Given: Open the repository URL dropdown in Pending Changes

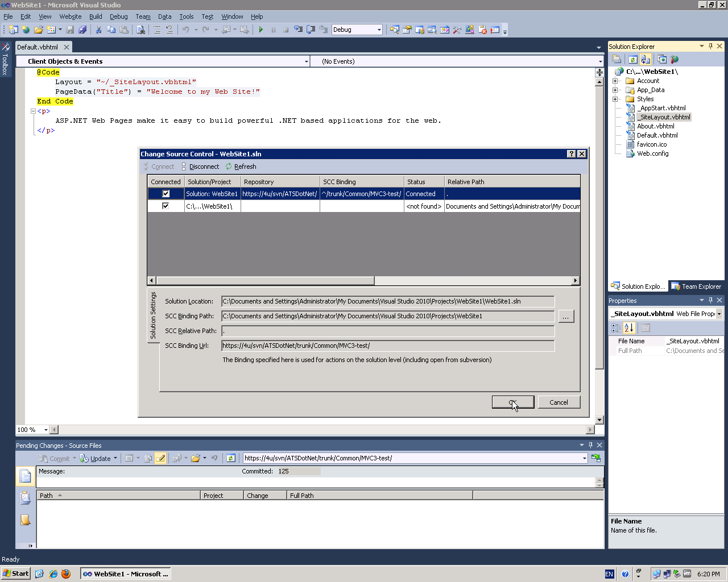Looking at the screenshot, I should click(x=584, y=458).
